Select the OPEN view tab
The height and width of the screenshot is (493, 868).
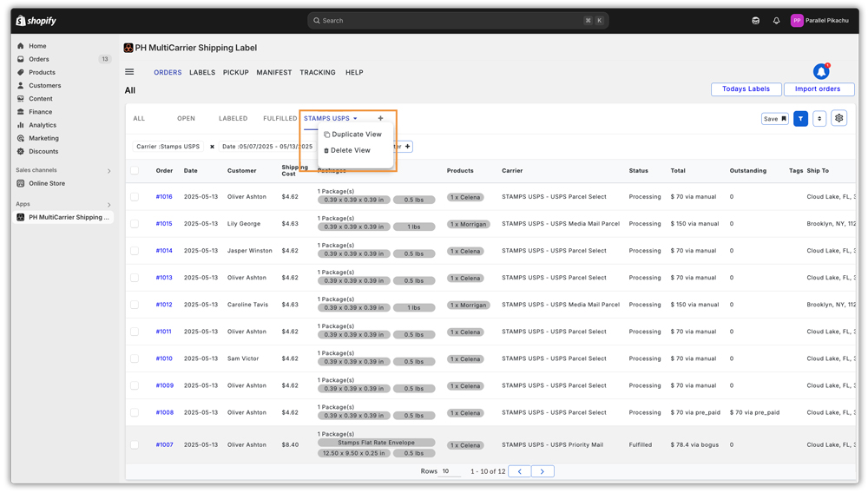(x=186, y=118)
